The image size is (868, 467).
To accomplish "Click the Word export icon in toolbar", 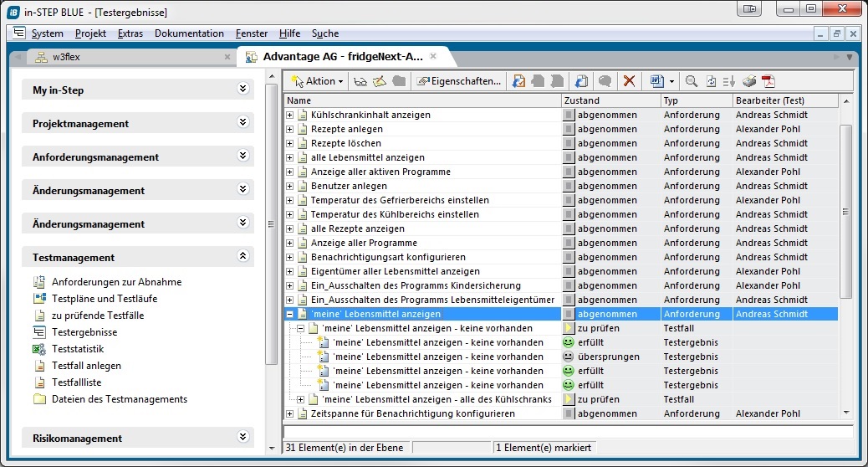I will click(656, 81).
